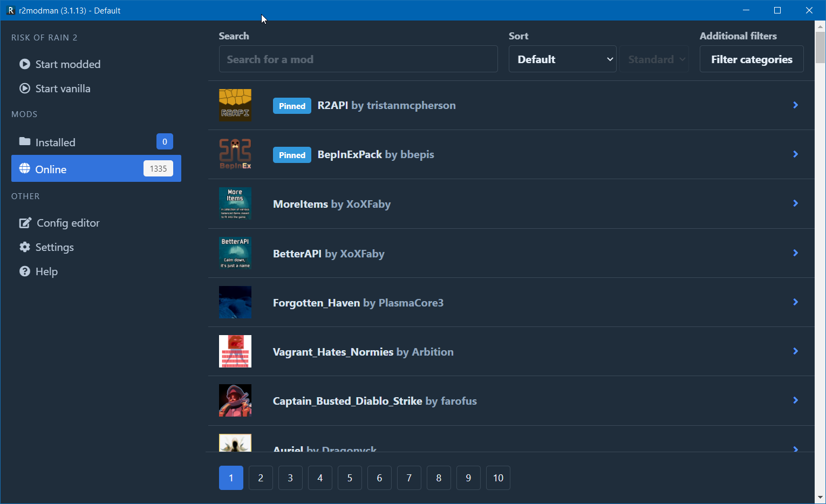Click the Online count badge 1335
This screenshot has width=826, height=504.
coord(158,168)
